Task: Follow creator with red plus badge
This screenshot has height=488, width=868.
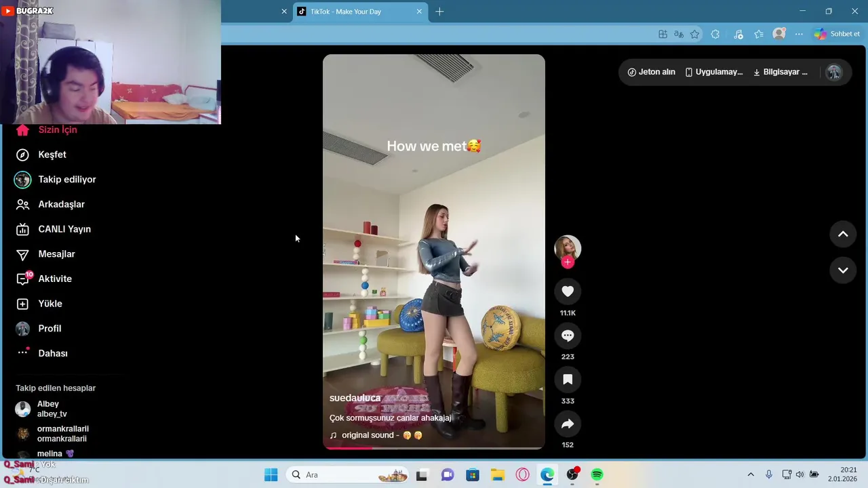Action: click(568, 262)
